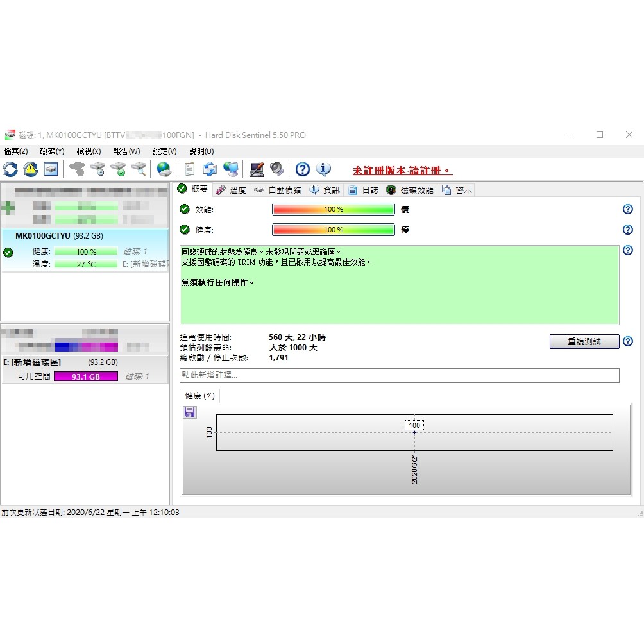Screen dimensions: 644x644
Task: Select the E: [新增磁碟區] volume entry
Action: tap(85, 369)
